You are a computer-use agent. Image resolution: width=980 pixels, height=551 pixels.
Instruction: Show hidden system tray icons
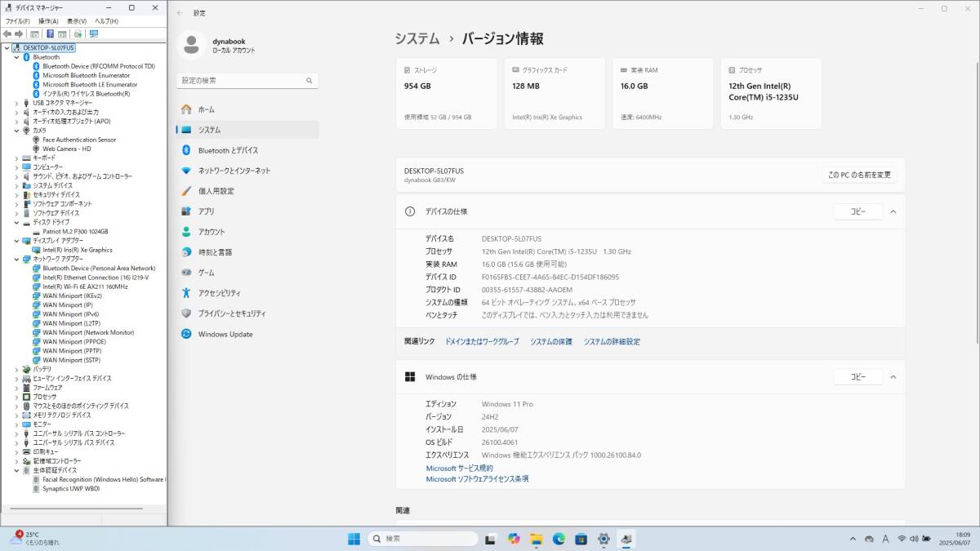pyautogui.click(x=853, y=539)
